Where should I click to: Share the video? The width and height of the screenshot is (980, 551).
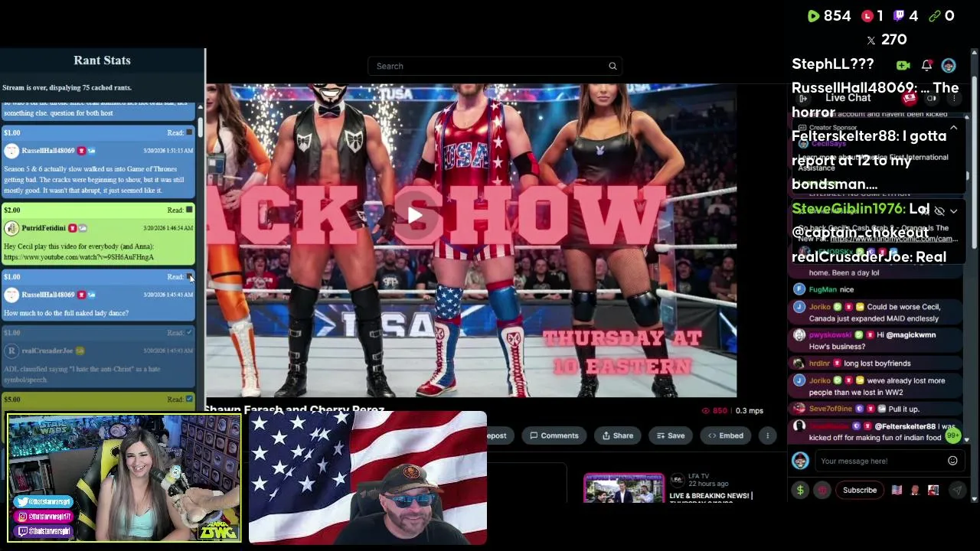click(x=618, y=435)
